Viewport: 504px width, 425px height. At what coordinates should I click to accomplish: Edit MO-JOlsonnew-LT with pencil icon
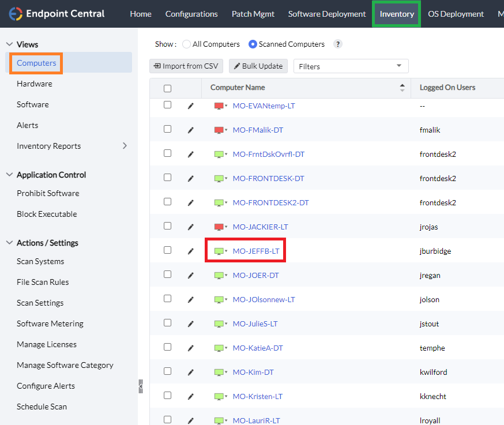(x=191, y=300)
